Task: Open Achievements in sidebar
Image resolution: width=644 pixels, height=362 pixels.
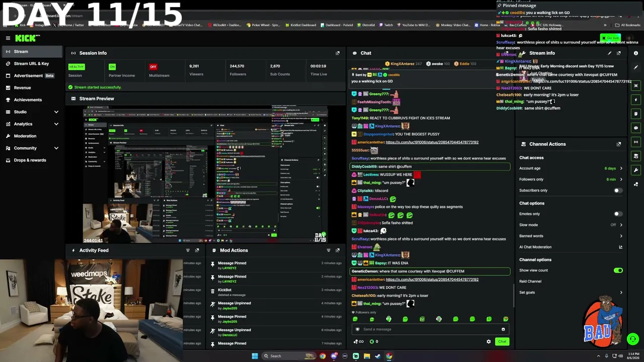Action: pyautogui.click(x=32, y=100)
